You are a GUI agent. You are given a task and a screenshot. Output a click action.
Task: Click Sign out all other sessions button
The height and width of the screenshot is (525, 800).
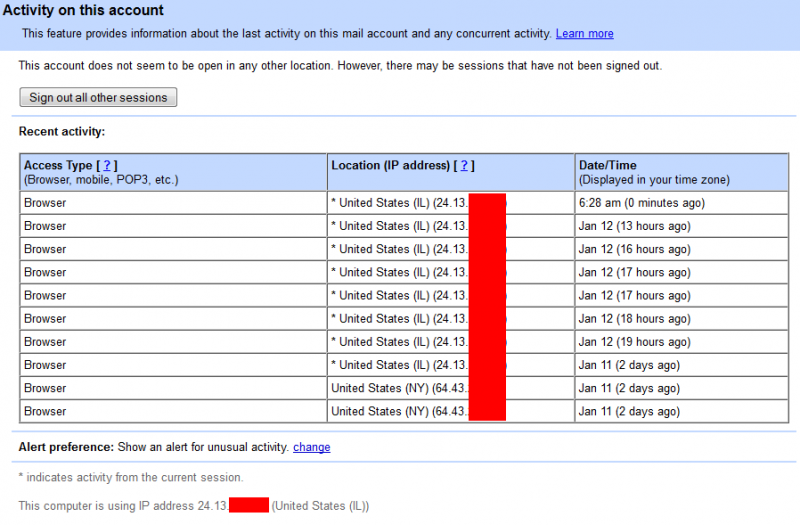[x=98, y=97]
